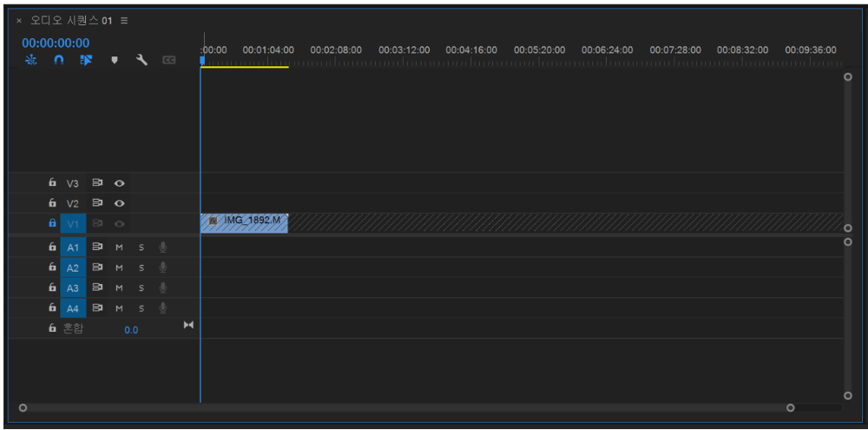Click ruler at 00:05:20:00
The image size is (868, 430).
(x=539, y=50)
